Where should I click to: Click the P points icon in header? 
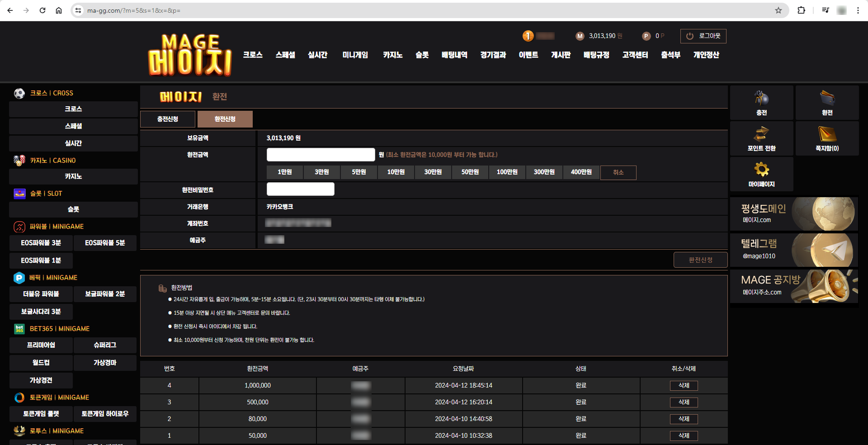[646, 36]
